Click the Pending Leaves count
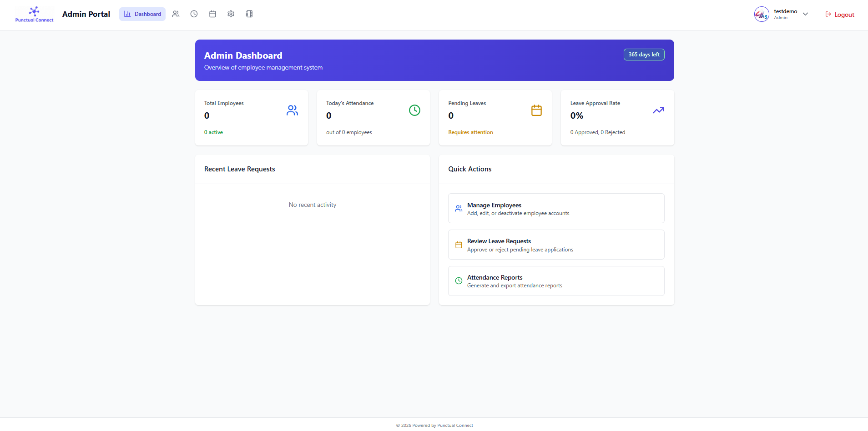868x431 pixels. (x=451, y=115)
